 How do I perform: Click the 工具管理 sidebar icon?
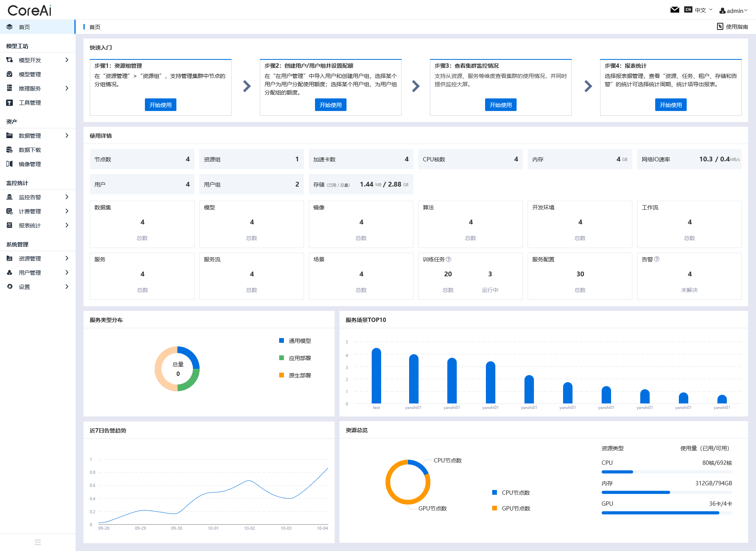(x=9, y=102)
